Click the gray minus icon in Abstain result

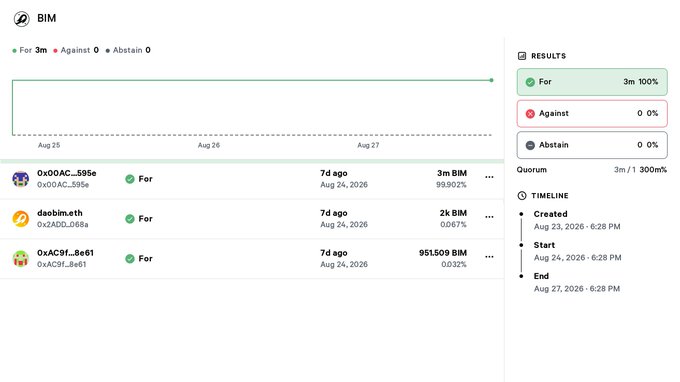pyautogui.click(x=530, y=145)
